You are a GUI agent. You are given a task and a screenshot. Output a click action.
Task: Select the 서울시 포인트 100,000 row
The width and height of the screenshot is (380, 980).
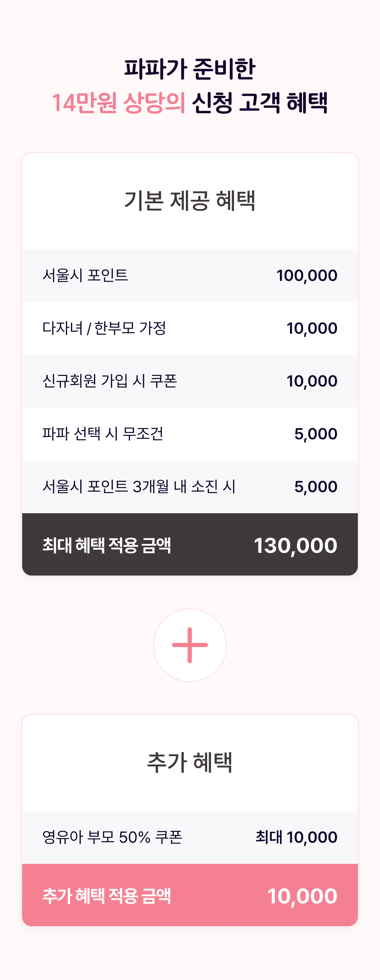[x=190, y=275]
